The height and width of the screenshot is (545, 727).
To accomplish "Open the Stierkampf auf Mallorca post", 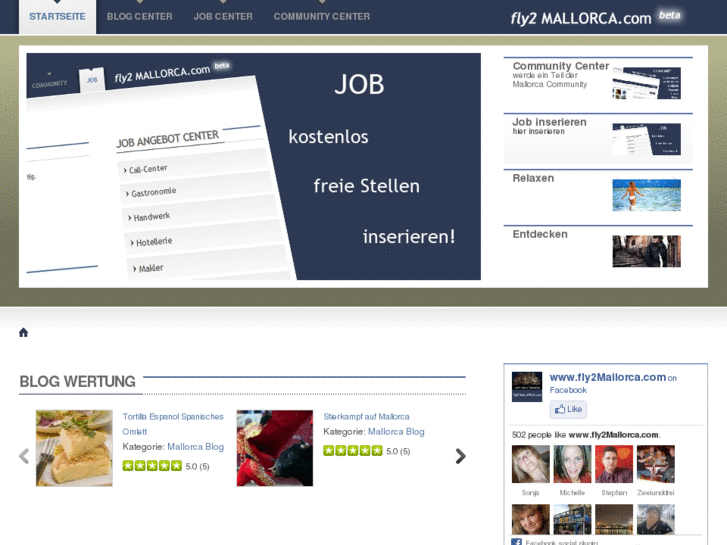I will coord(366,417).
